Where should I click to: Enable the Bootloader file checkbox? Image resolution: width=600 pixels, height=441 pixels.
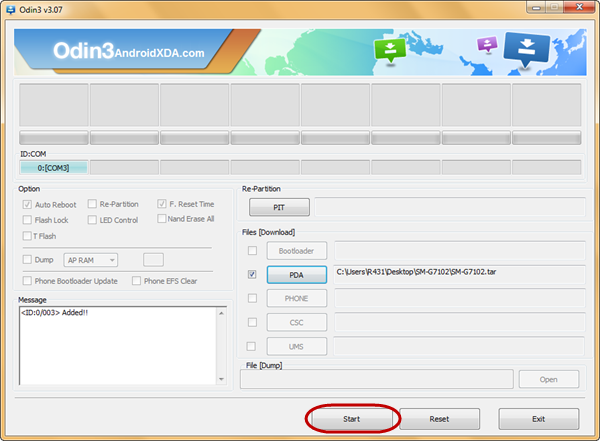pyautogui.click(x=252, y=250)
